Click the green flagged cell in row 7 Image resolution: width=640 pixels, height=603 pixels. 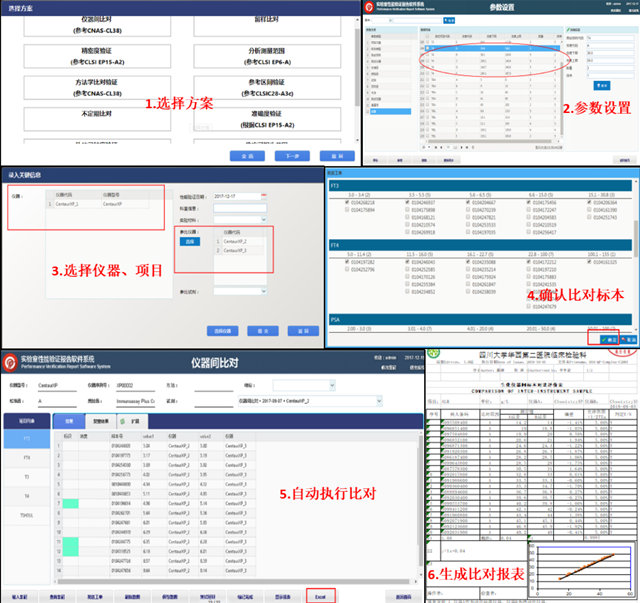(71, 503)
